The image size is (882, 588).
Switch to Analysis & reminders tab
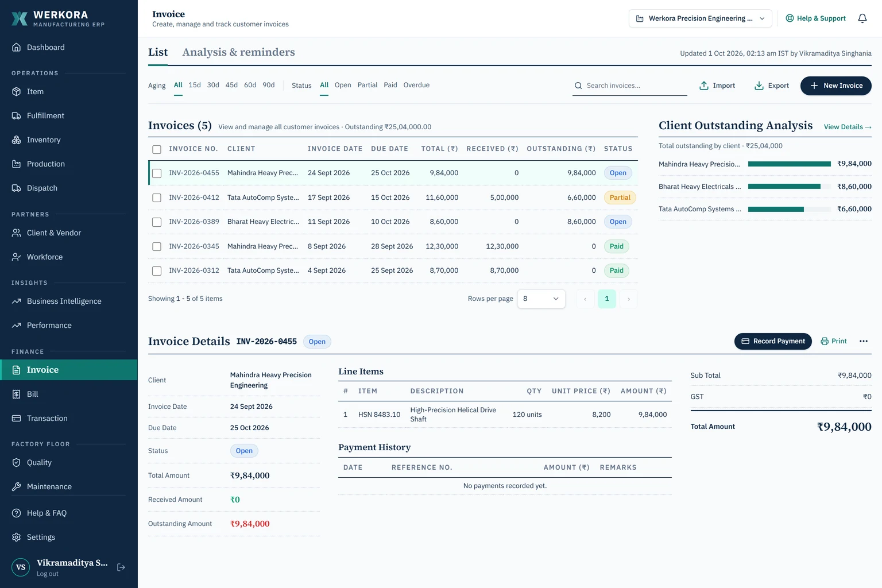tap(238, 52)
